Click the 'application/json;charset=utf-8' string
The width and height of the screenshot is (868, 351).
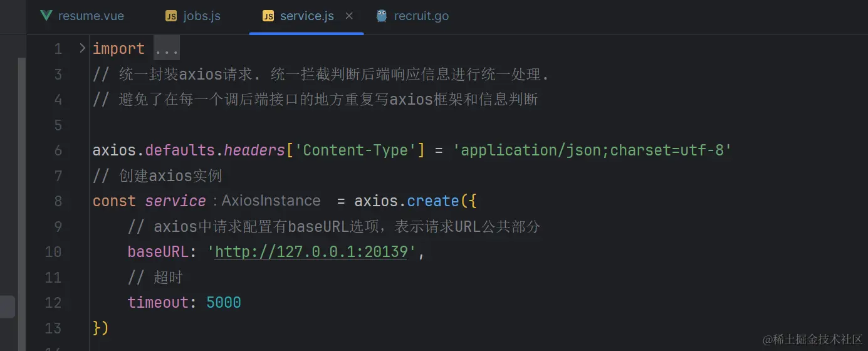coord(592,150)
